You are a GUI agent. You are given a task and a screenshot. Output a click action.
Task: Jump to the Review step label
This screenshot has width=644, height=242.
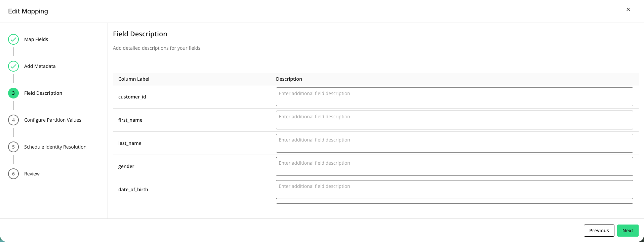[32, 174]
